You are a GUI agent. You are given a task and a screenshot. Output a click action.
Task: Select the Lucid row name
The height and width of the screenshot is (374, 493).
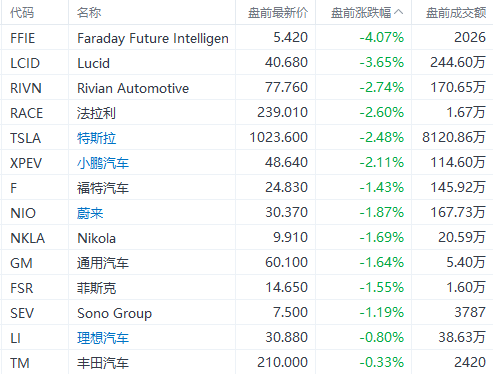pos(93,63)
